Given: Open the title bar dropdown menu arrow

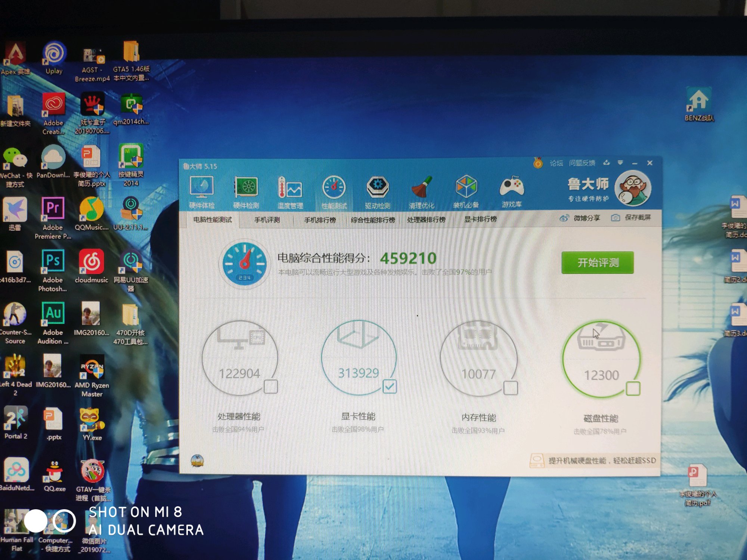Looking at the screenshot, I should coord(620,163).
